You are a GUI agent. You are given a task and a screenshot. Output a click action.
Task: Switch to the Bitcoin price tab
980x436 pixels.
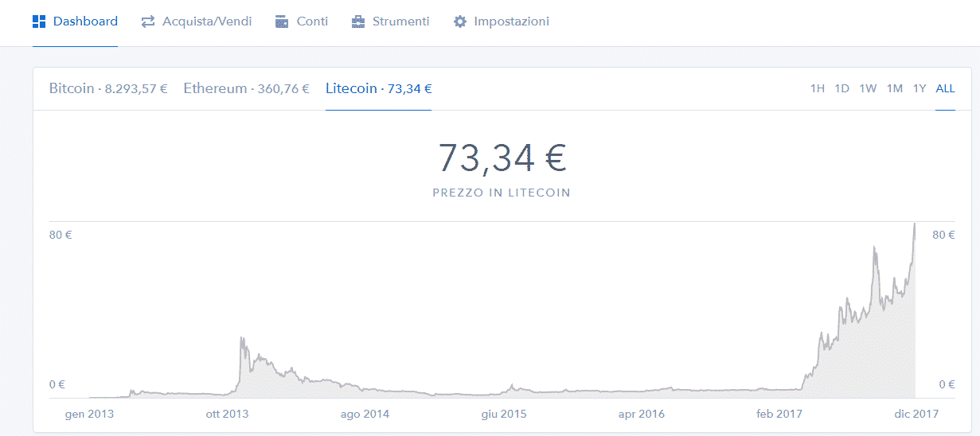108,88
